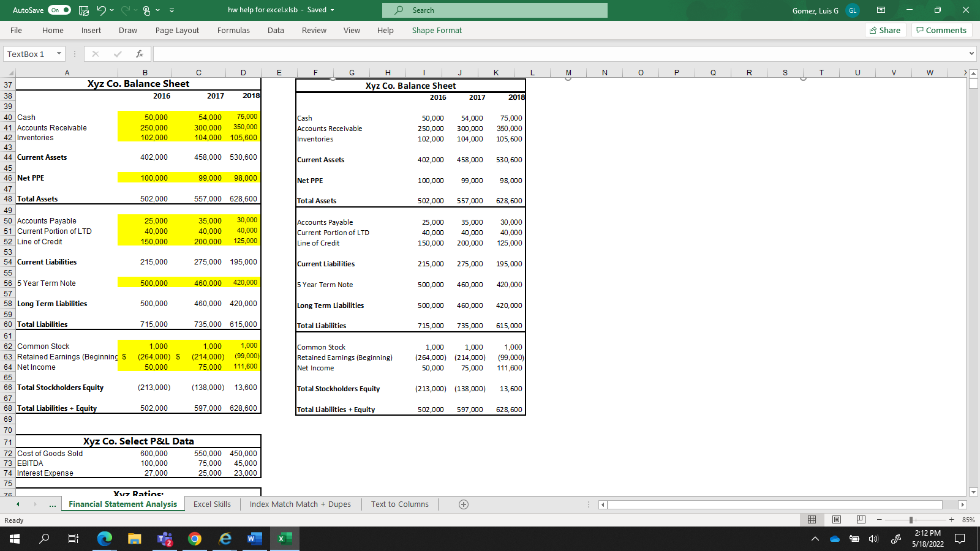Open the Insert Function (fx) dialog
The image size is (980, 551).
tap(139, 53)
